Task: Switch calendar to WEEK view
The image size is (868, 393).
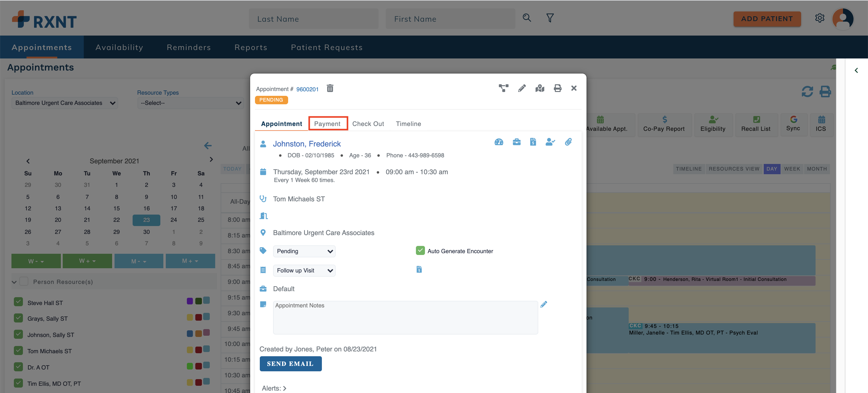Action: click(791, 169)
